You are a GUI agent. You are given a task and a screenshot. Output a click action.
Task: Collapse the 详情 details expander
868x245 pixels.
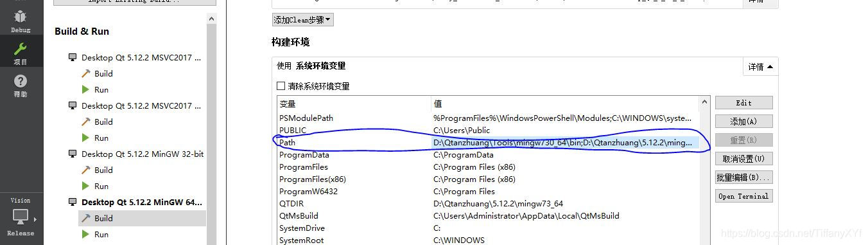coord(761,66)
